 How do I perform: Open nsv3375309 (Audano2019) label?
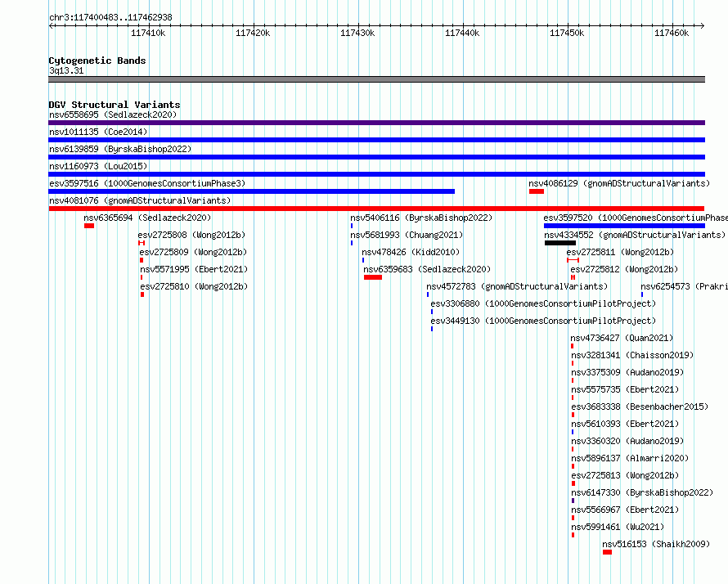tap(627, 372)
